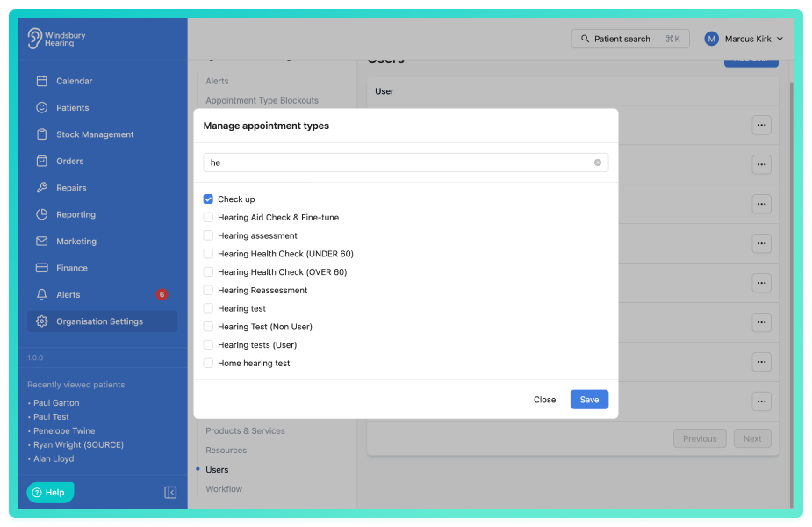Viewport: 812px width, 527px height.
Task: Open the Help widget
Action: pos(50,492)
